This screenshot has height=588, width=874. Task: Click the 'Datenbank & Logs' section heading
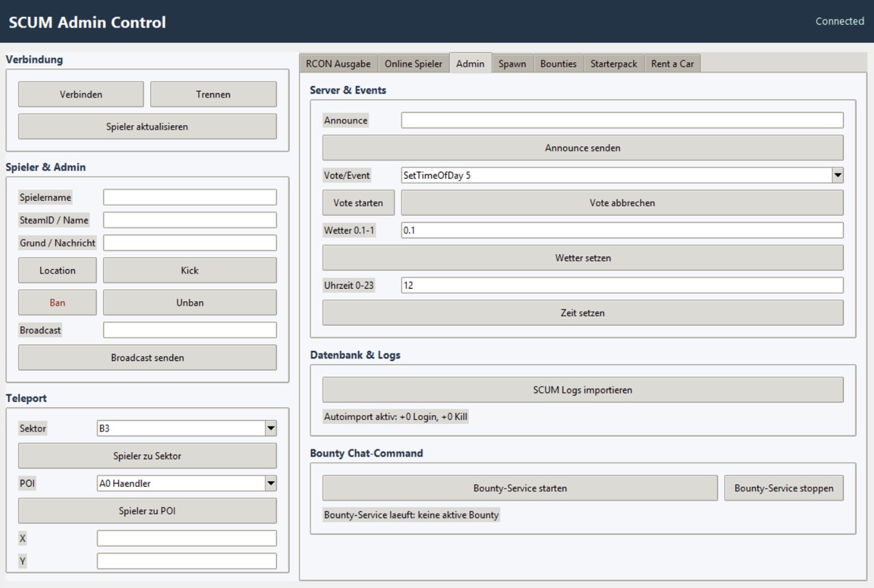click(x=355, y=355)
